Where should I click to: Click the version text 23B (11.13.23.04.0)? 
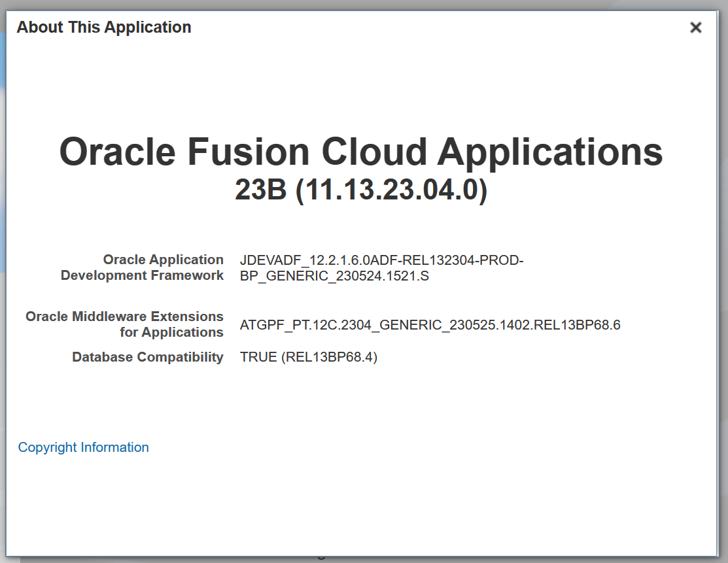pos(361,190)
